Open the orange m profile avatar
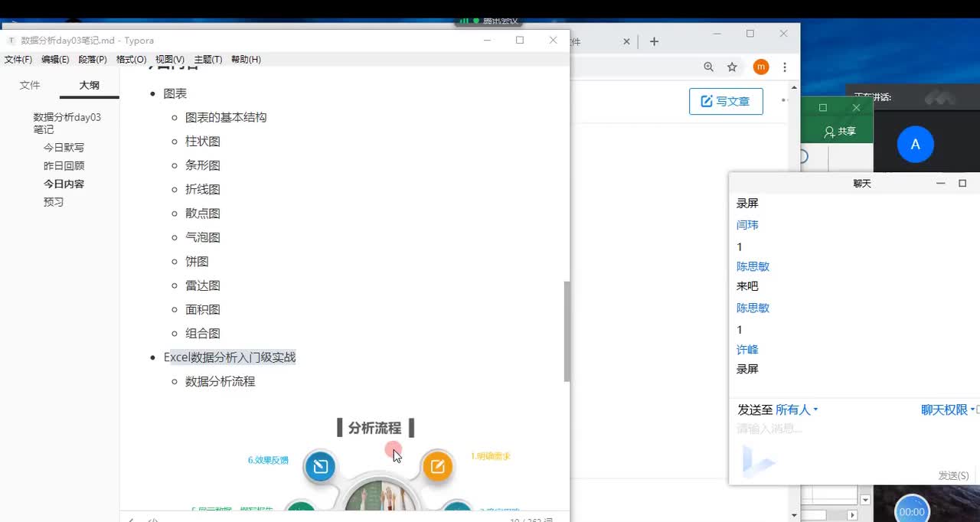The height and width of the screenshot is (522, 980). coord(760,67)
